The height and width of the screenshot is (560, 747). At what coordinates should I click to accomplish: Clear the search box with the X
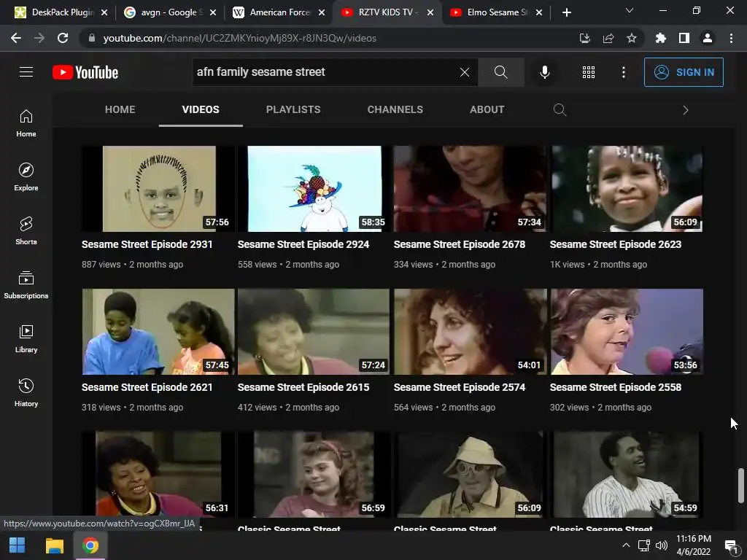pyautogui.click(x=465, y=72)
